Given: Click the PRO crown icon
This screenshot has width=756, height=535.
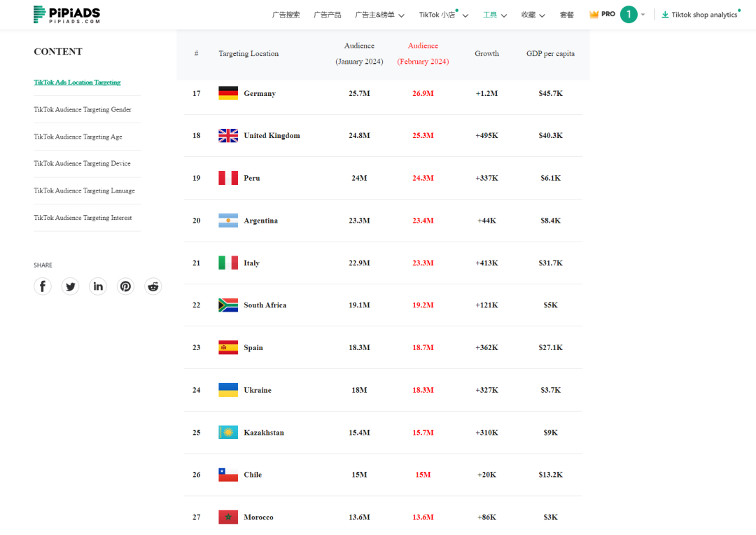Looking at the screenshot, I should (x=594, y=15).
